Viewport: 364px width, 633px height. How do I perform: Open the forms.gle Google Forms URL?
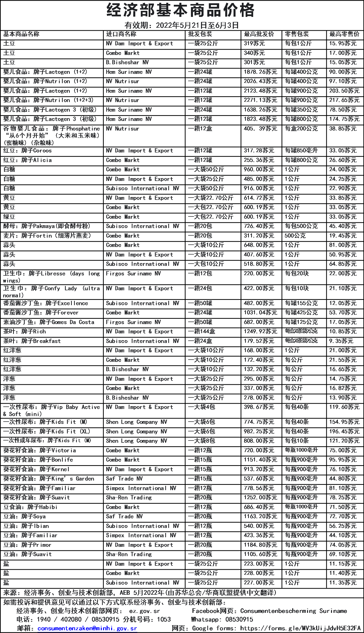click(300, 628)
